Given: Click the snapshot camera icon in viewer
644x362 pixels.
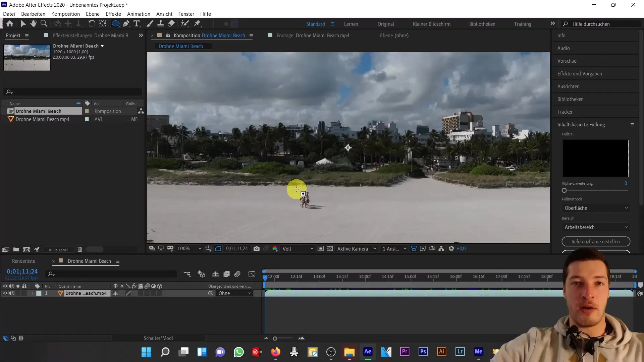Looking at the screenshot, I should [257, 249].
